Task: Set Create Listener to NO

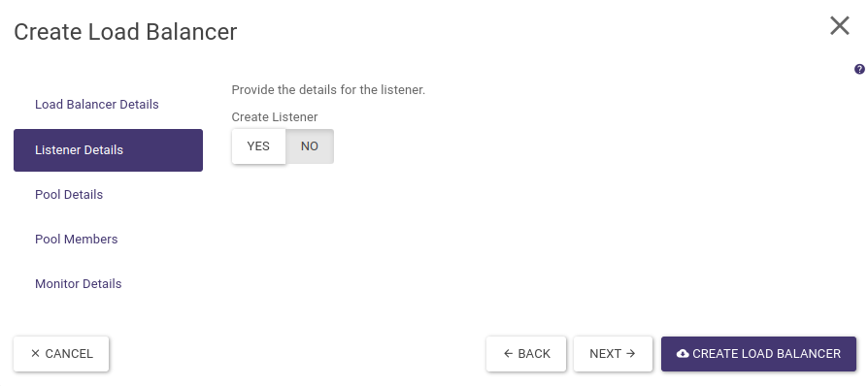Action: [x=310, y=146]
